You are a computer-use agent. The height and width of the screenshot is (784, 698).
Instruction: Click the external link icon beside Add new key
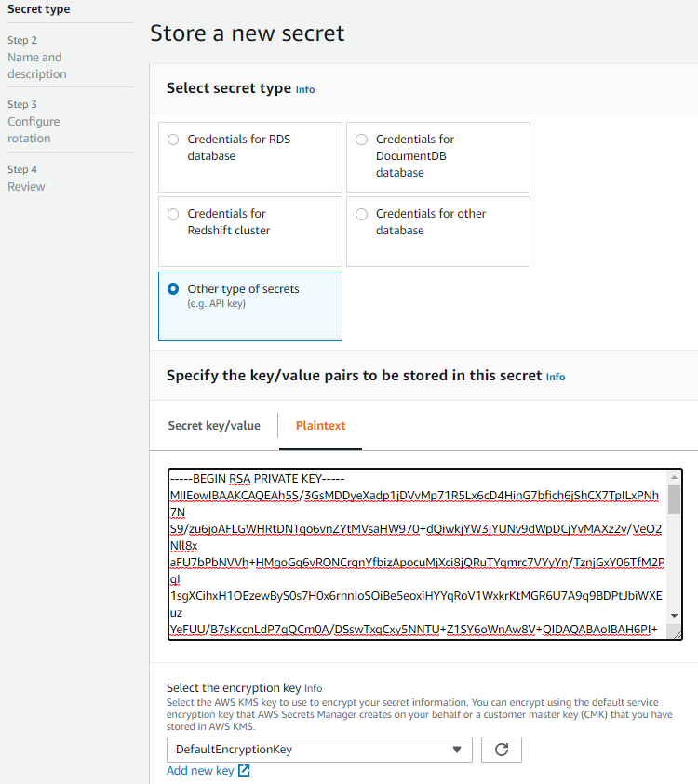tap(244, 770)
